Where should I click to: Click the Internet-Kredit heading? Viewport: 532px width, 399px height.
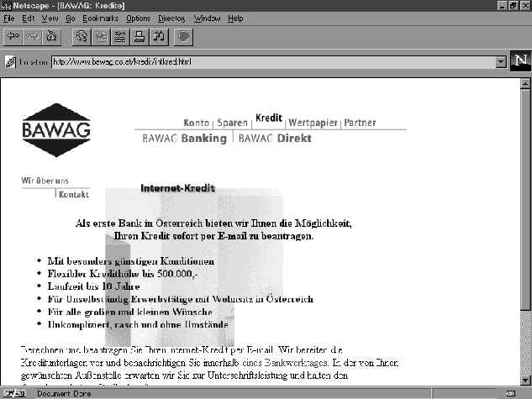click(178, 188)
